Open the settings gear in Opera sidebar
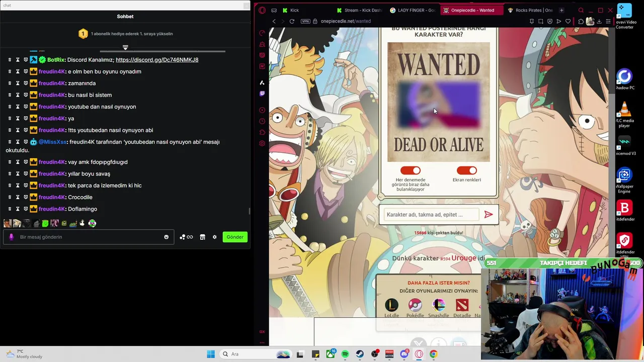The image size is (644, 362). click(262, 143)
